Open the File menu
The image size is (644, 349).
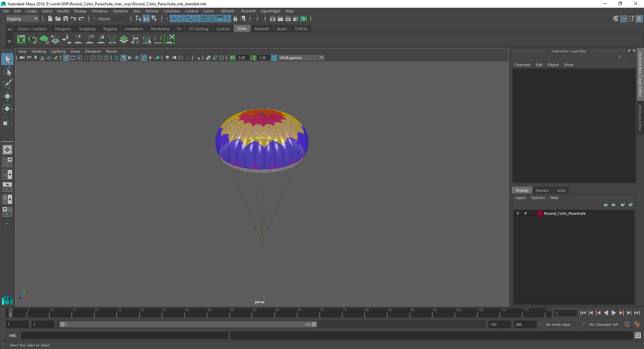coord(6,11)
